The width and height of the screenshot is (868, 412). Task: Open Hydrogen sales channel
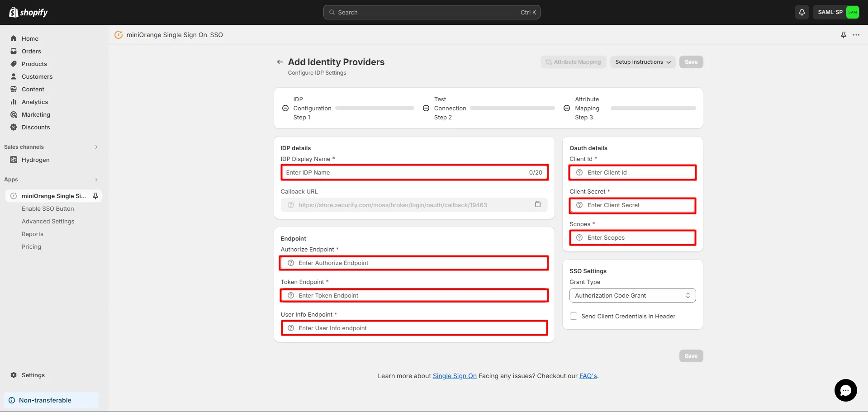(x=36, y=160)
